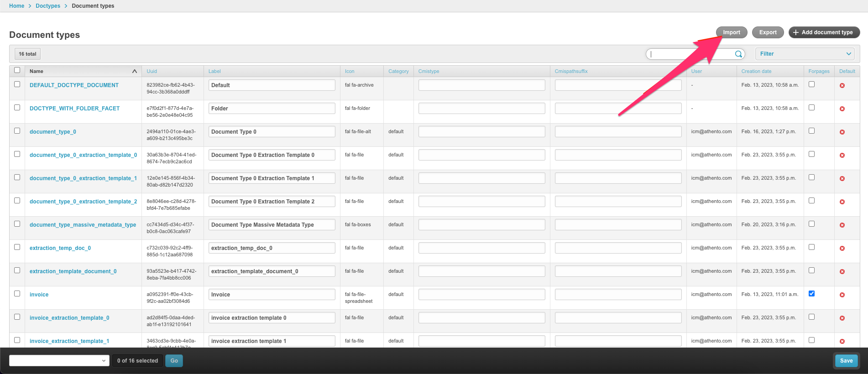
Task: Click red Default icon for invoice_extraction_template_0 row
Action: 842,318
